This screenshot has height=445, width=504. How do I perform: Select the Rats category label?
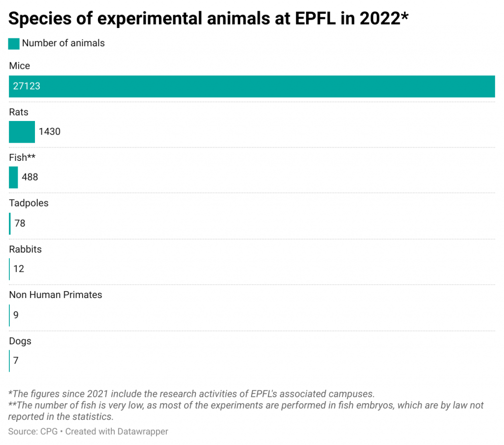point(19,112)
